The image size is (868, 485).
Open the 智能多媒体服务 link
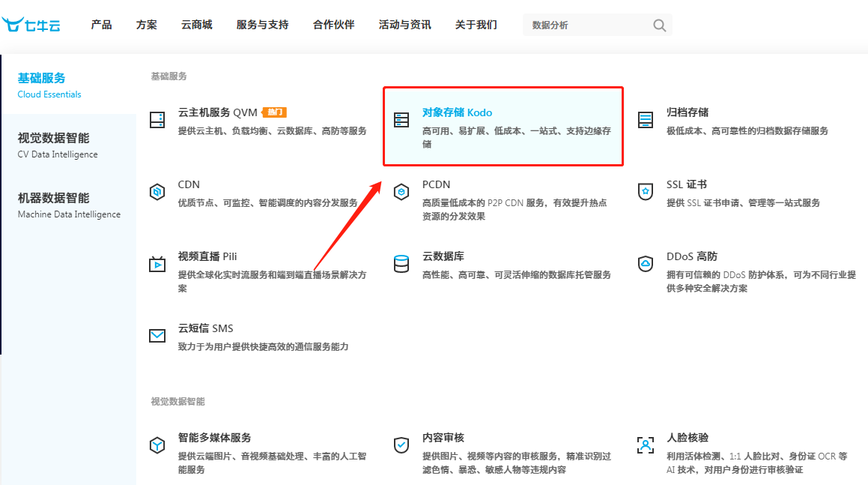215,438
